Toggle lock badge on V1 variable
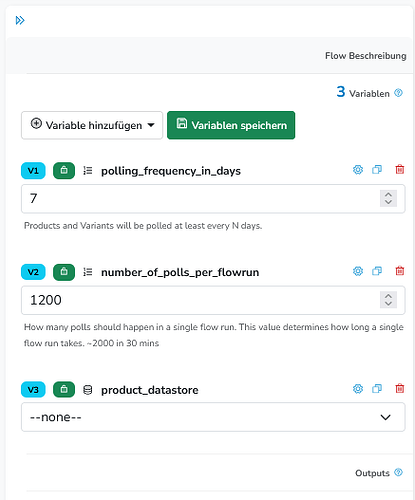Image resolution: width=415 pixels, height=500 pixels. 64,171
